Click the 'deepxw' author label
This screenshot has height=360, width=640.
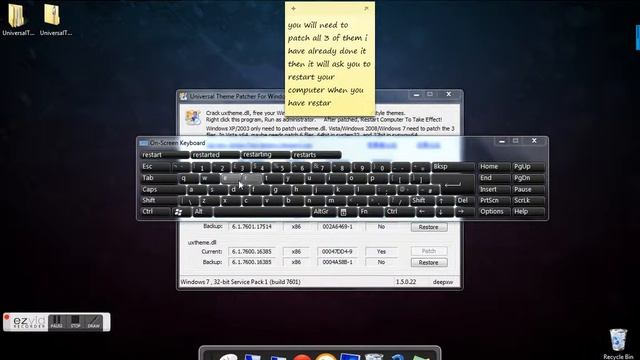click(x=443, y=282)
